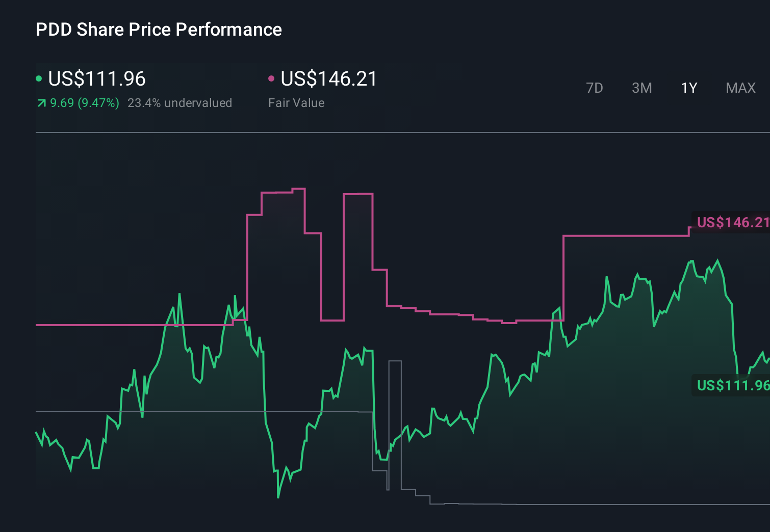Click the 9.69 (9.47%) change figure
Screen dimensions: 770x532
tap(84, 102)
